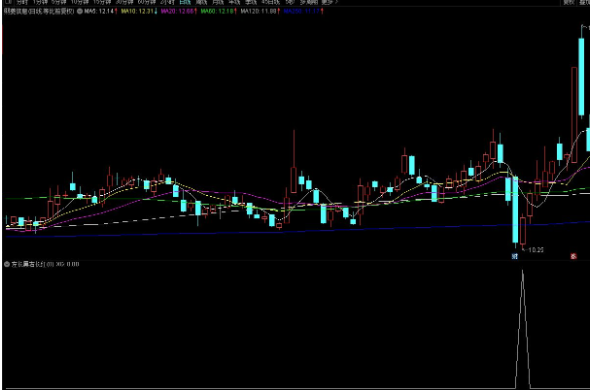Switch to the 5-minute period tab
This screenshot has width=590, height=390.
(59, 2)
